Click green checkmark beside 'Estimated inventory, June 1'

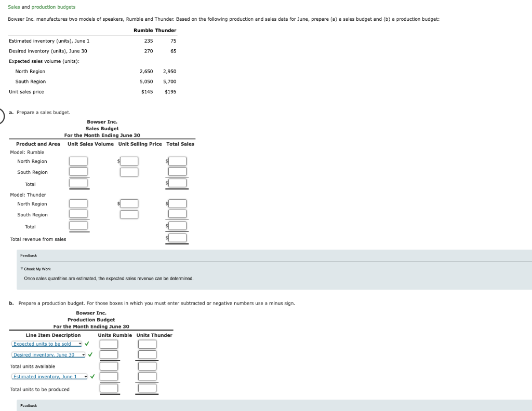click(92, 376)
